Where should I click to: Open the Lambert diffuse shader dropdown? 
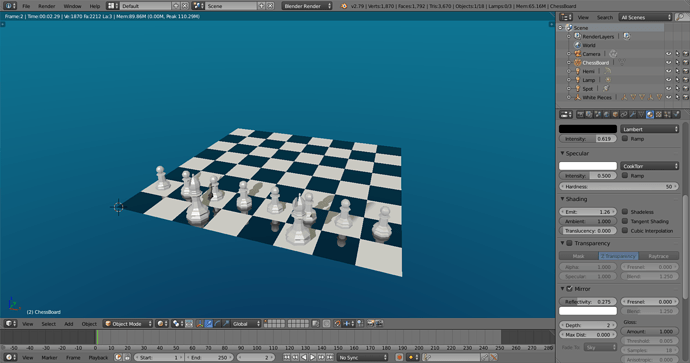650,129
